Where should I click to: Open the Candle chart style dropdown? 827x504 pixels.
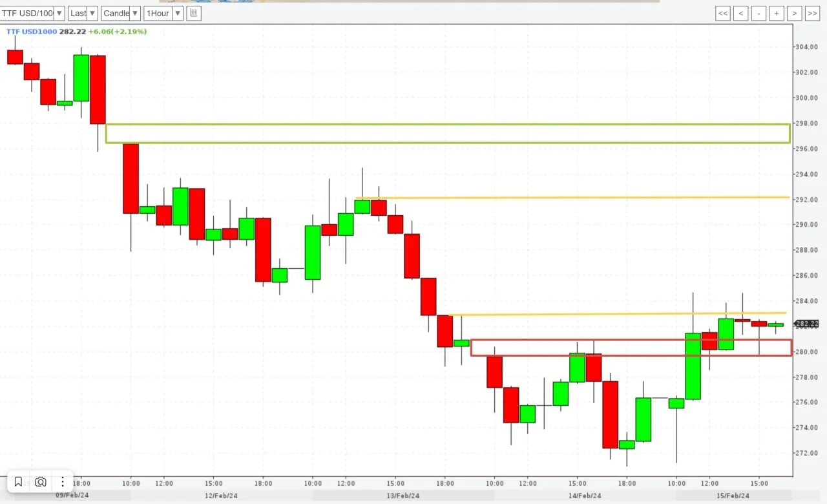pyautogui.click(x=121, y=13)
